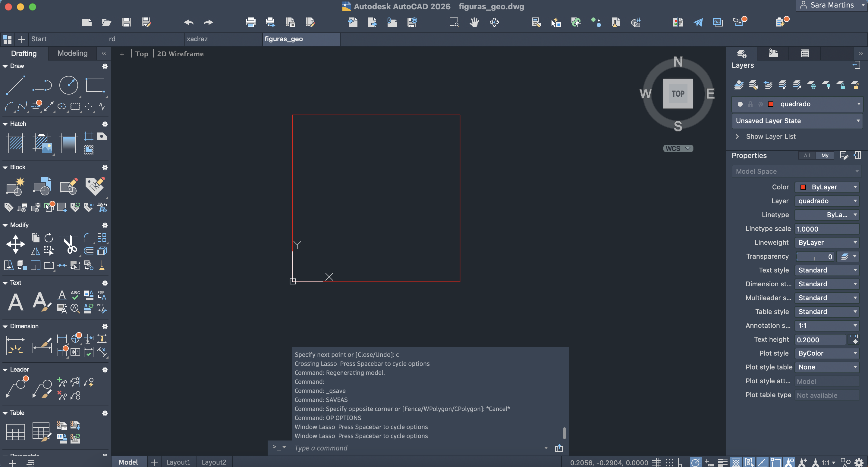Switch to the Modeling workspace tab
Image resolution: width=868 pixels, height=467 pixels.
72,53
